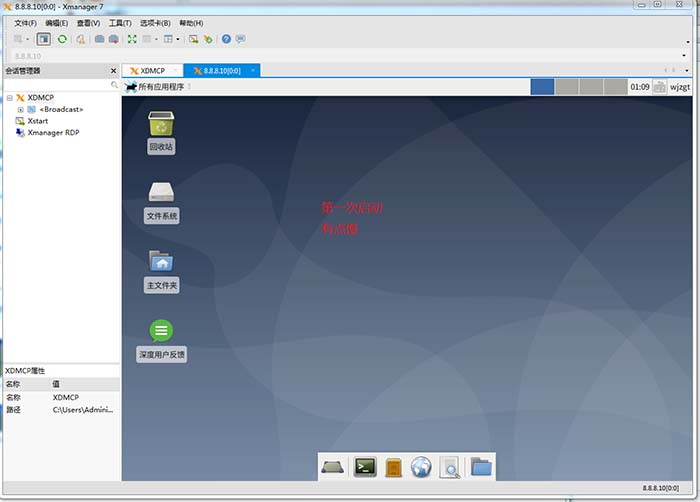Click the blue icon with red arrow
700x502 pixels.
[114, 39]
